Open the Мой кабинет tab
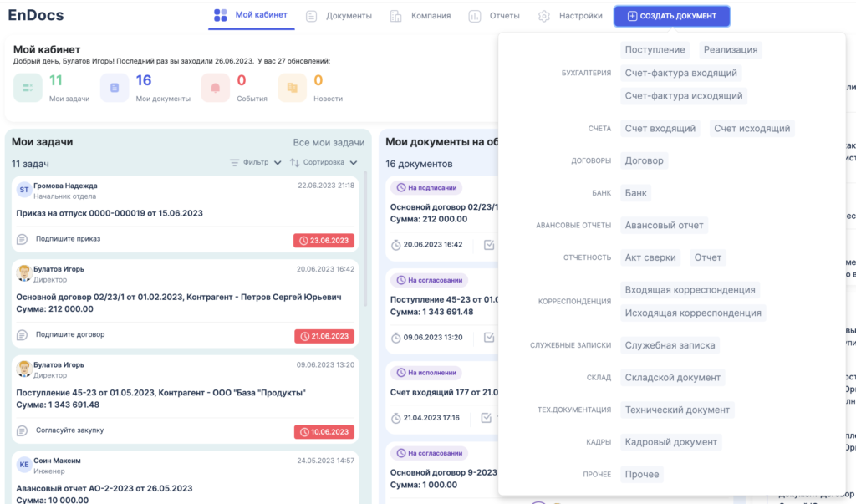The height and width of the screenshot is (504, 856). pos(251,15)
